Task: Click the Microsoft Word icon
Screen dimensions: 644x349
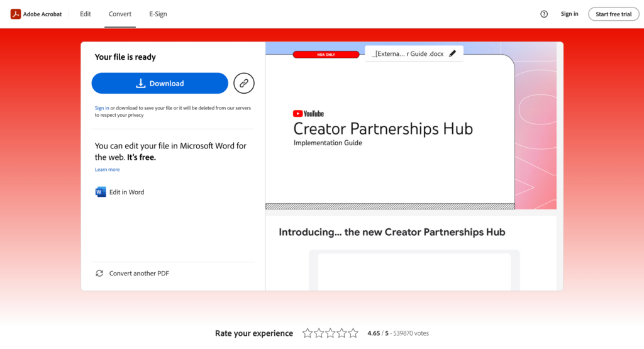Action: tap(100, 192)
